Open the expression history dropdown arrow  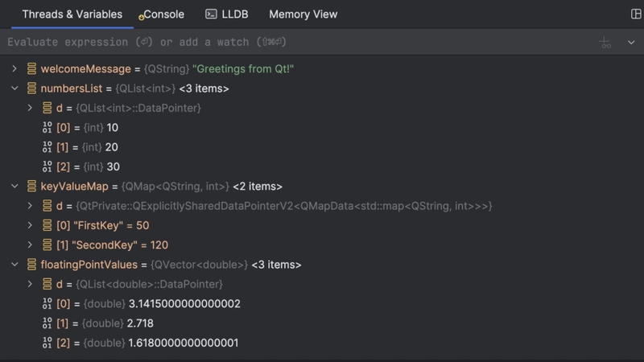[630, 42]
